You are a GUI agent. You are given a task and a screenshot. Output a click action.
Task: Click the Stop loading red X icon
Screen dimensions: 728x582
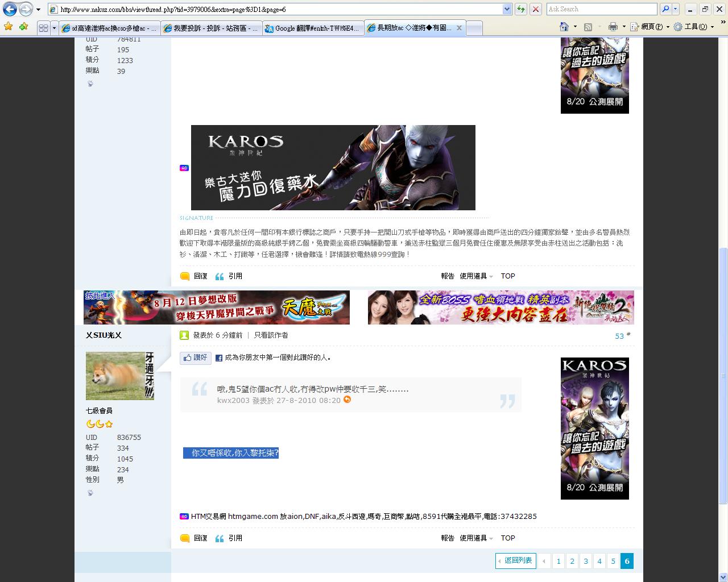pos(535,9)
